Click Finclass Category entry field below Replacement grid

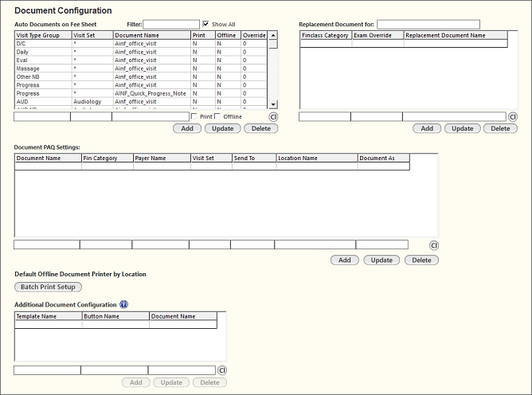click(x=325, y=117)
